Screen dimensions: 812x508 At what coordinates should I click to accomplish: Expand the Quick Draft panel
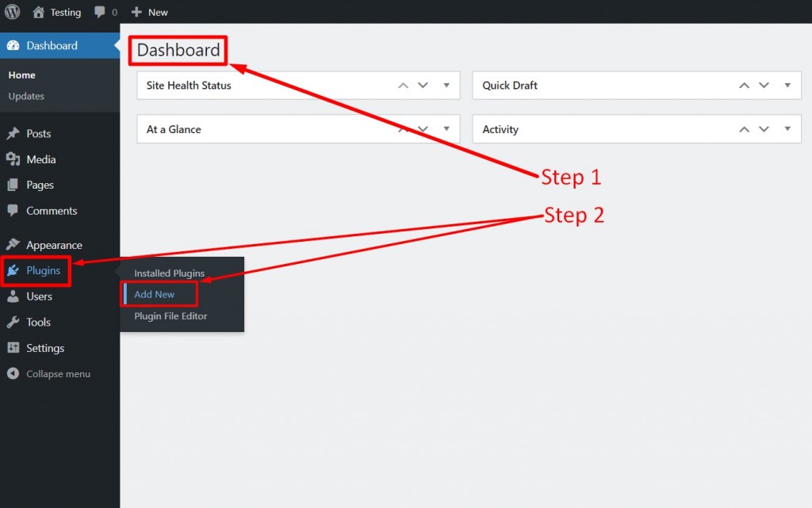787,86
